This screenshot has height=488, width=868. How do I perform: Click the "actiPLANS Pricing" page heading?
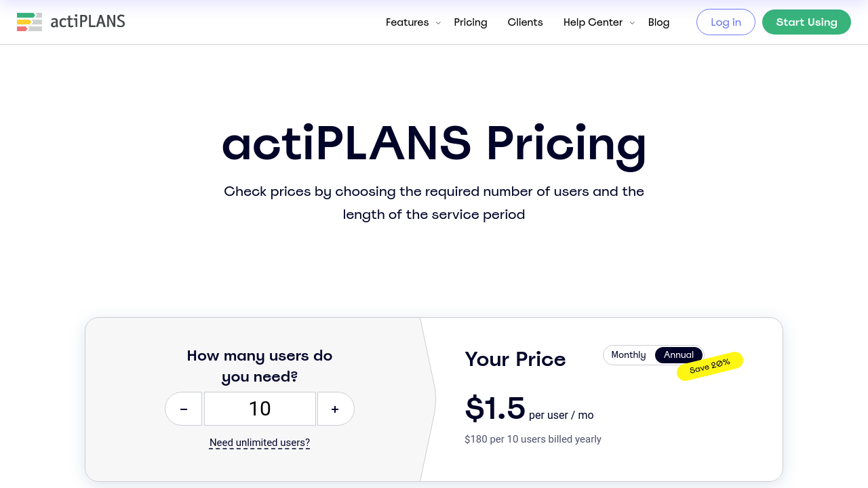coord(434,143)
